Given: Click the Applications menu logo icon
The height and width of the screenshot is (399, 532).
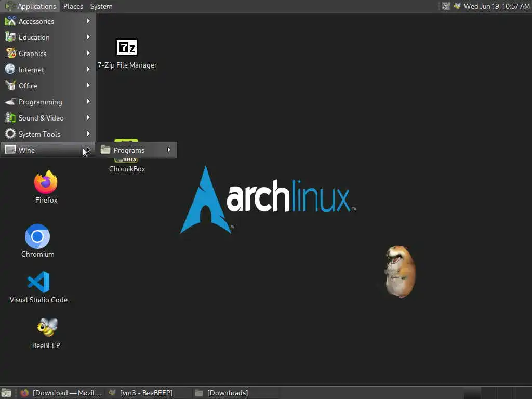Looking at the screenshot, I should click(9, 6).
